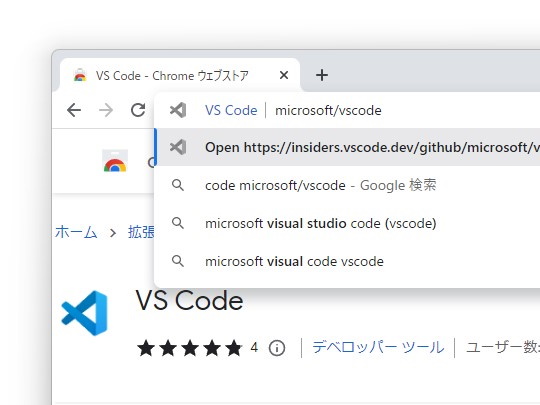540x405 pixels.
Task: Click search icon beside 'microsoft visual code vscode'
Action: (178, 261)
